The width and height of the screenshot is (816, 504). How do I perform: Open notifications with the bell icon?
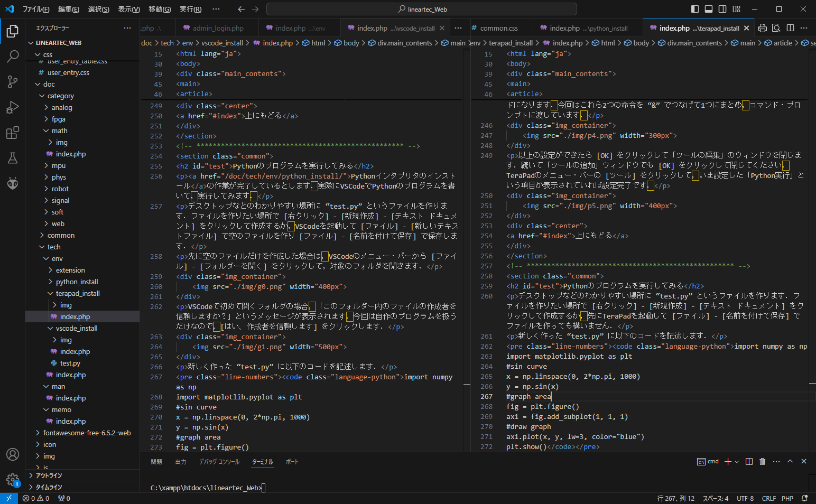(804, 498)
